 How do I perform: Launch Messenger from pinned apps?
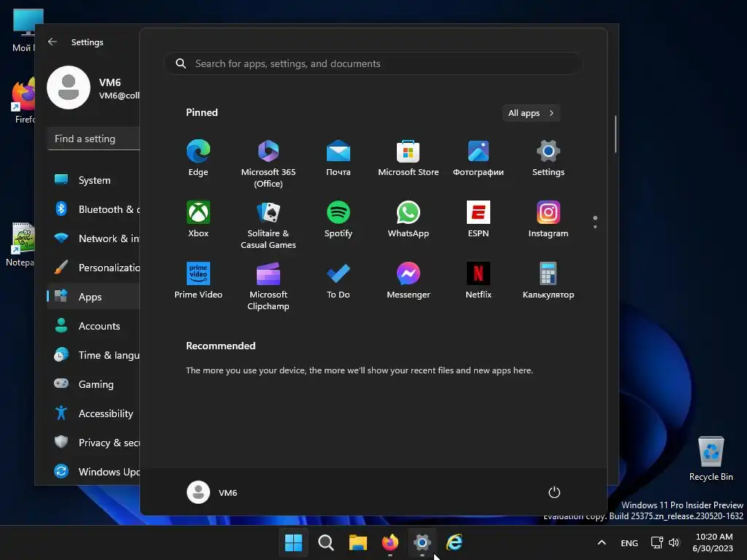click(409, 281)
